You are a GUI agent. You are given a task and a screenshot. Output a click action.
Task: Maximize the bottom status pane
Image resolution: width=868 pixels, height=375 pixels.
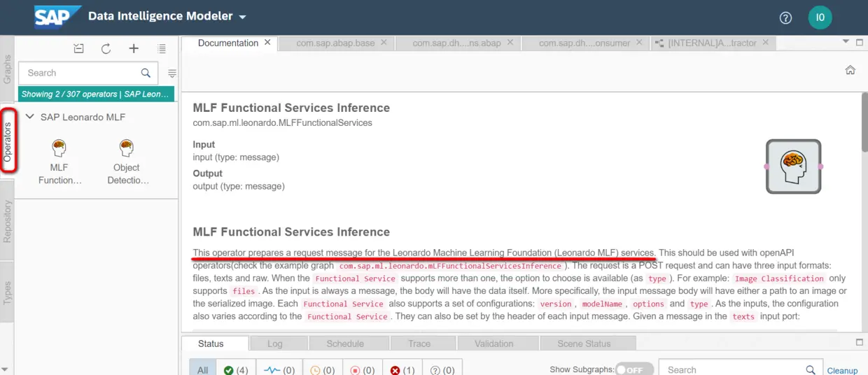860,342
